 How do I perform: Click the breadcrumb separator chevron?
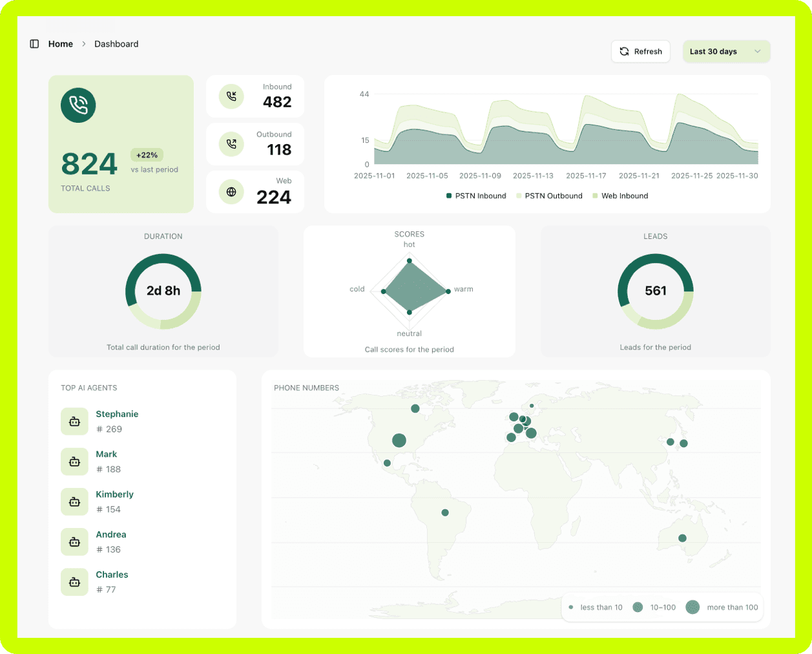84,44
